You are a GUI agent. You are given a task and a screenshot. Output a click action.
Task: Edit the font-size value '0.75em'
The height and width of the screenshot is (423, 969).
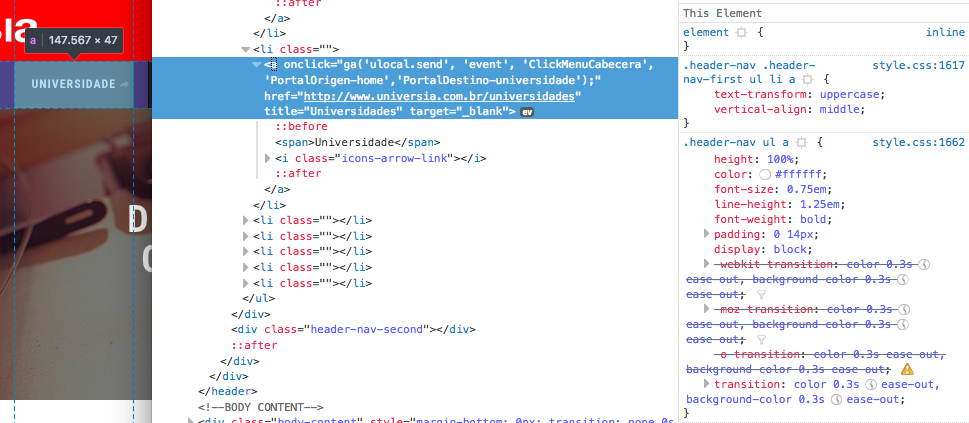pyautogui.click(x=807, y=189)
